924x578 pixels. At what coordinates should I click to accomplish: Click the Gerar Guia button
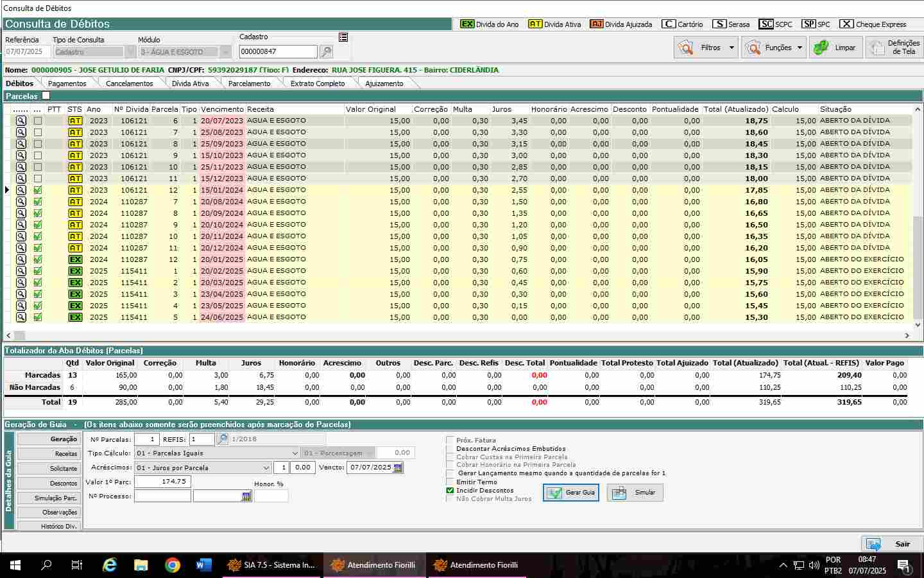[x=571, y=493]
